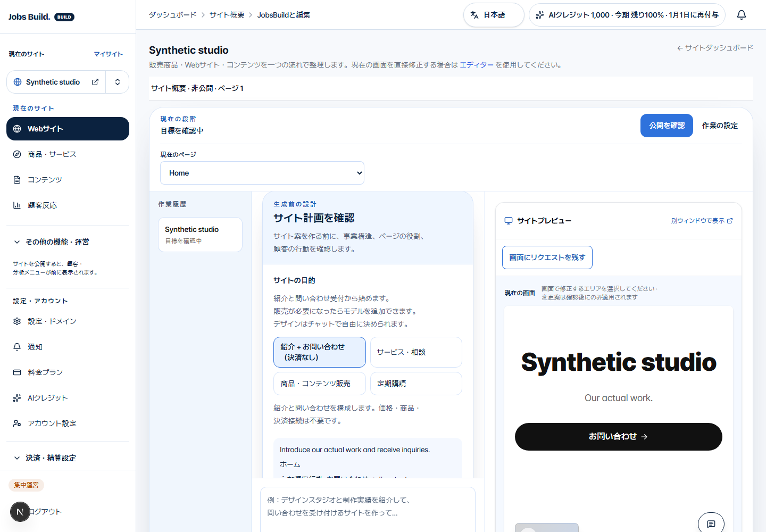
Task: Click ダッシュボード in the breadcrumb
Action: [x=173, y=15]
